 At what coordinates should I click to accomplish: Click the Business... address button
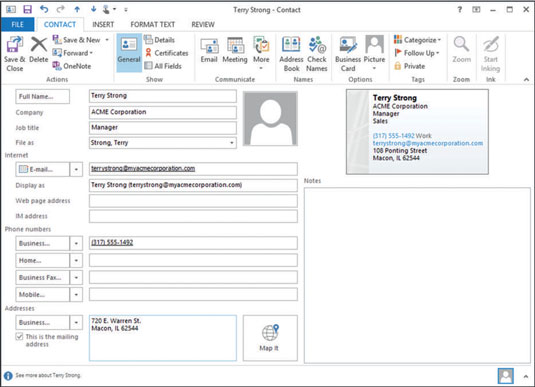coord(42,322)
